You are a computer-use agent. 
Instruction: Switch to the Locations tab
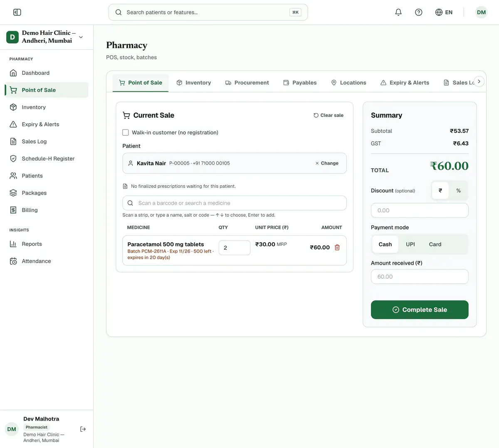pos(348,83)
